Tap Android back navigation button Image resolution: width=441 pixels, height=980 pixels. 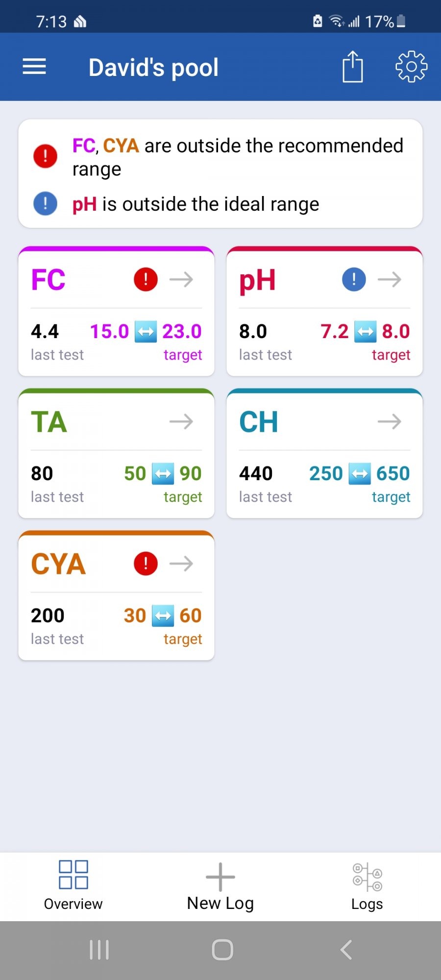pyautogui.click(x=346, y=950)
